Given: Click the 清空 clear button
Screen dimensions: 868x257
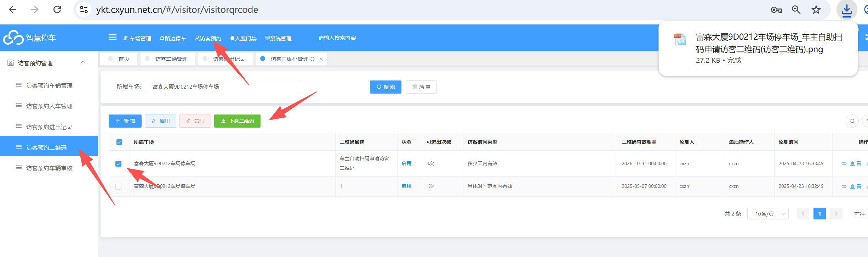Looking at the screenshot, I should pos(421,87).
